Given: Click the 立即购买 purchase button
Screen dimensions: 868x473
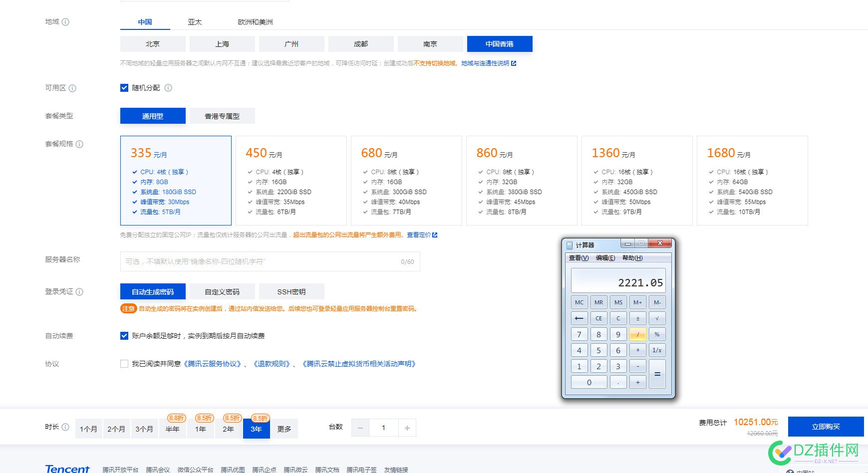Looking at the screenshot, I should click(826, 427).
